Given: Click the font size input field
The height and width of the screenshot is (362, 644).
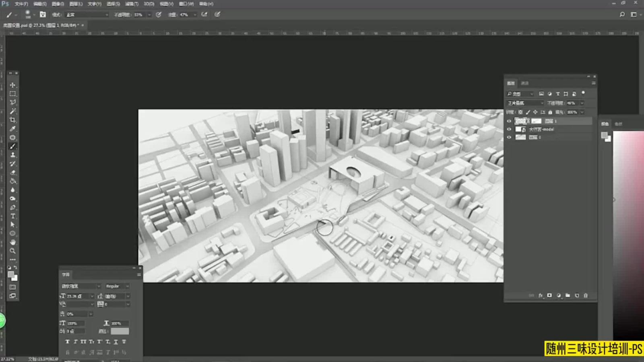Looking at the screenshot, I should (78, 296).
